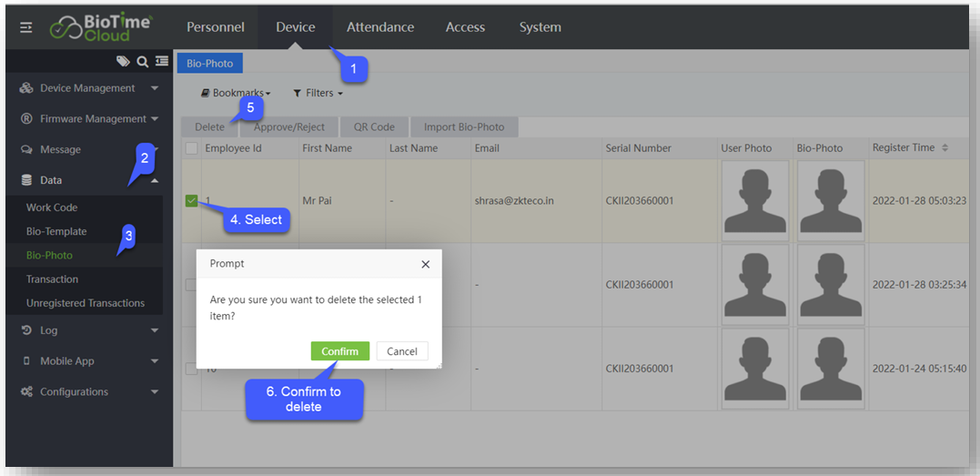Click the tag icon in sidebar header
980x476 pixels.
[123, 62]
